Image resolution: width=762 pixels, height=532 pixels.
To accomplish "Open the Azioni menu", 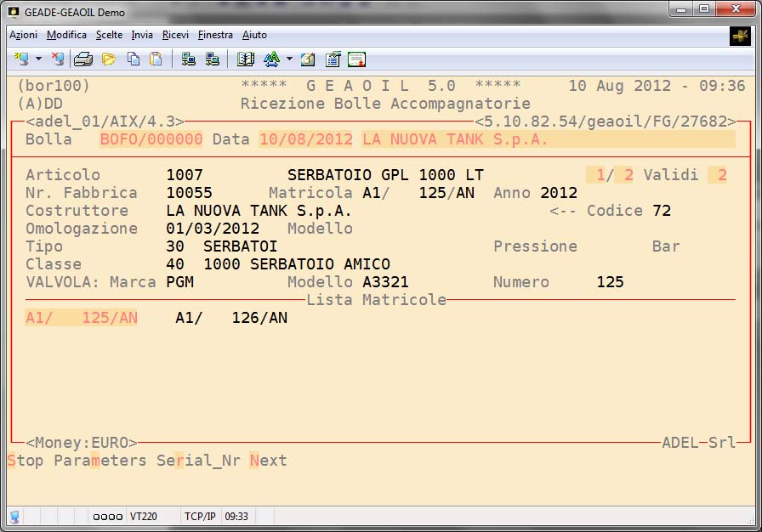I will pyautogui.click(x=23, y=35).
